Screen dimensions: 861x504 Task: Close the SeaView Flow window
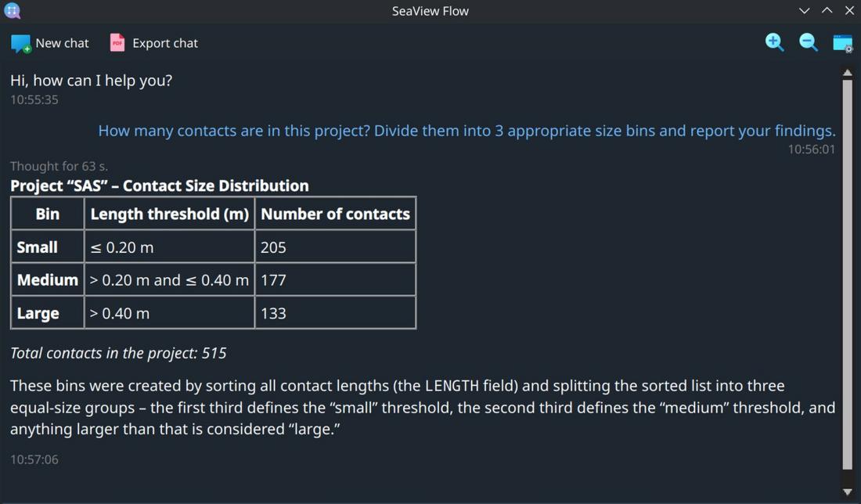point(849,11)
